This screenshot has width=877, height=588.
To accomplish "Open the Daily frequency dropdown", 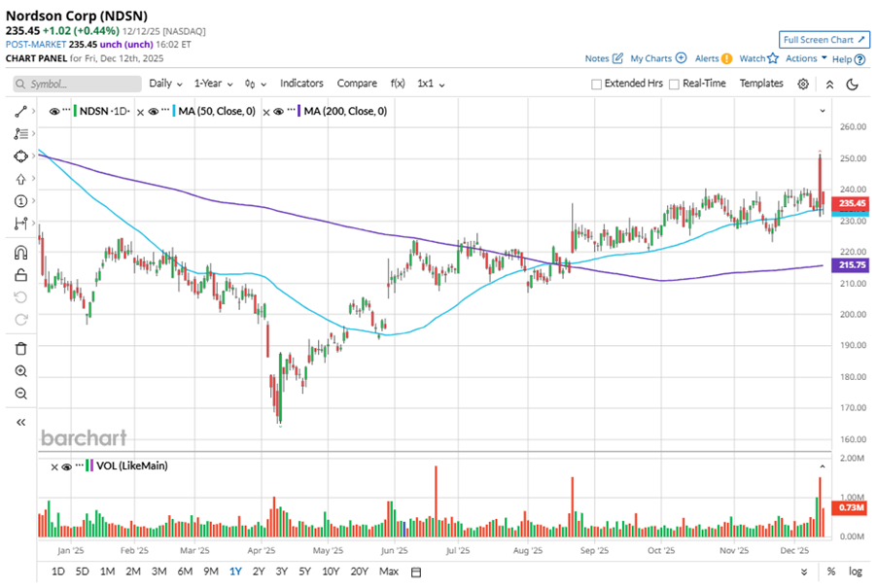I will coord(164,84).
